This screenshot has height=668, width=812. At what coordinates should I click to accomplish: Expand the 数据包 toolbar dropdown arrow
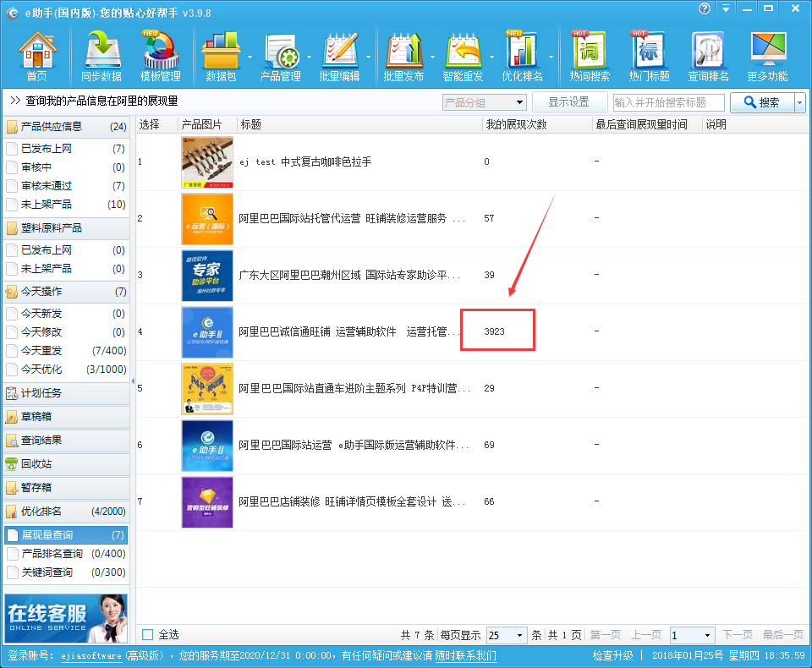click(x=250, y=57)
